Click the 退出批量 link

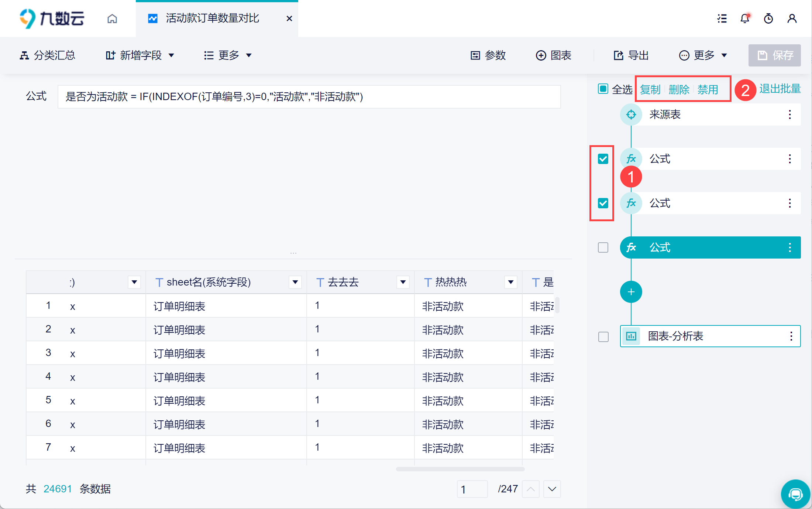(x=780, y=89)
